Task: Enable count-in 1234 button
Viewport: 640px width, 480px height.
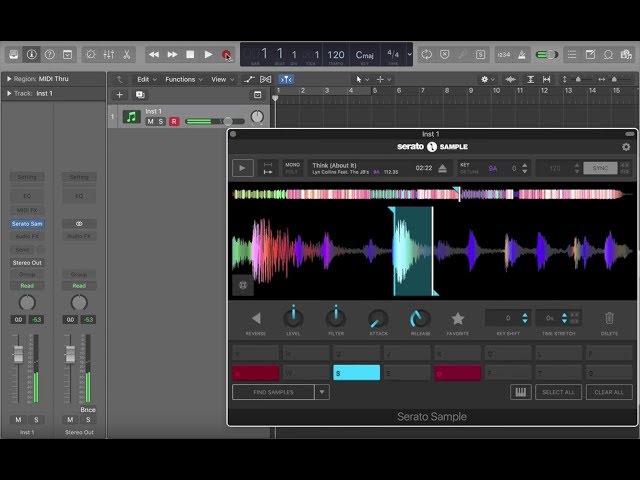Action: tap(504, 55)
